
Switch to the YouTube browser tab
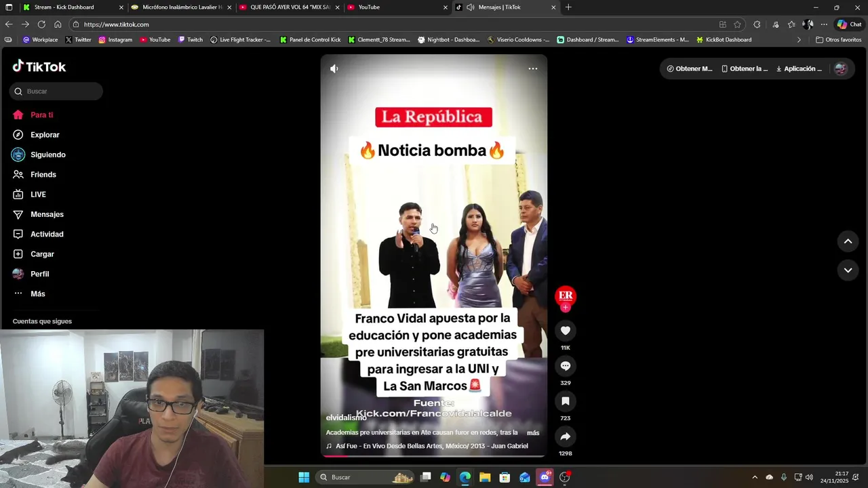[x=397, y=7]
